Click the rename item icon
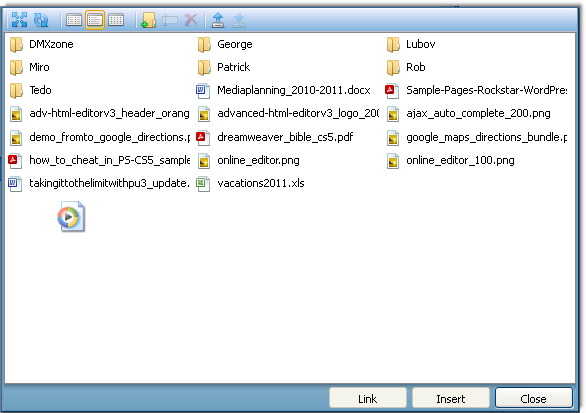Screen dimensions: 586x413 pyautogui.click(x=170, y=20)
